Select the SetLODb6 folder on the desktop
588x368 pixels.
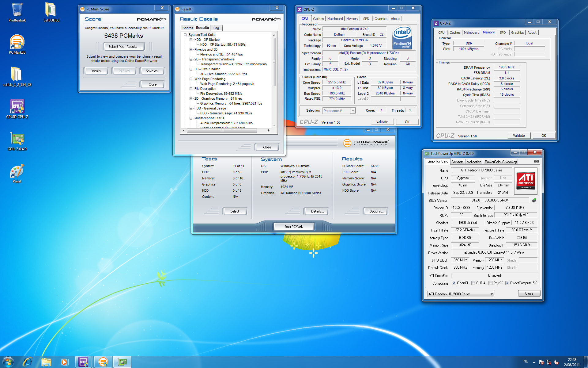click(51, 12)
